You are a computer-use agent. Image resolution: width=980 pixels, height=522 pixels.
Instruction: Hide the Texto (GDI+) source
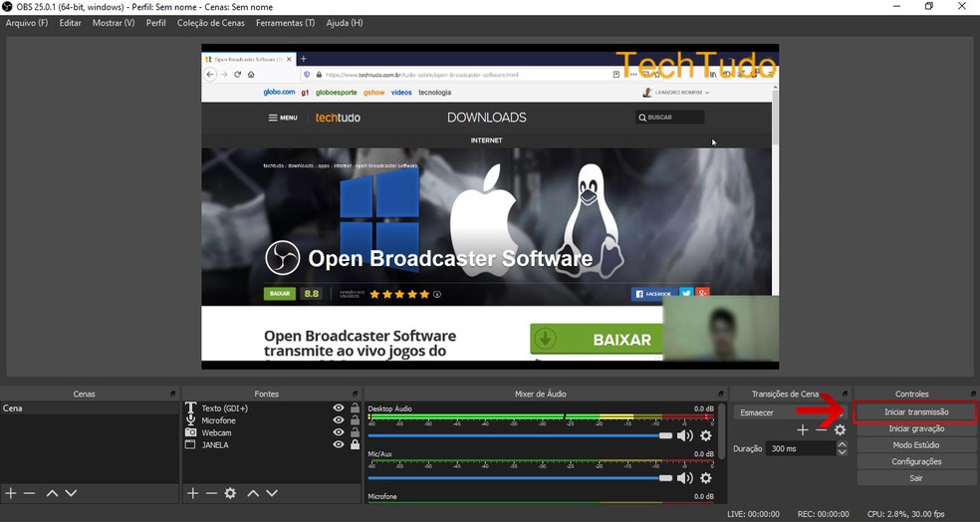(339, 407)
